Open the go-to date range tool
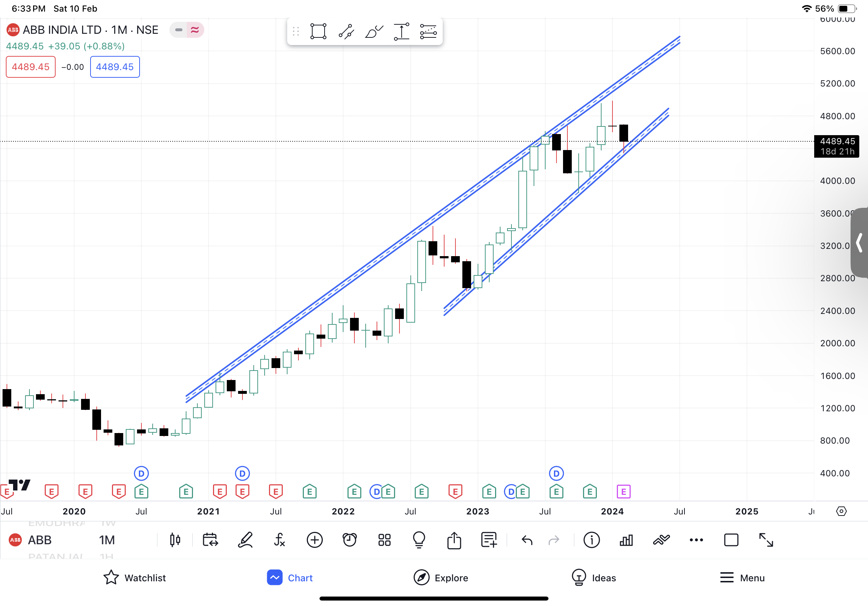The height and width of the screenshot is (606, 868). point(210,540)
